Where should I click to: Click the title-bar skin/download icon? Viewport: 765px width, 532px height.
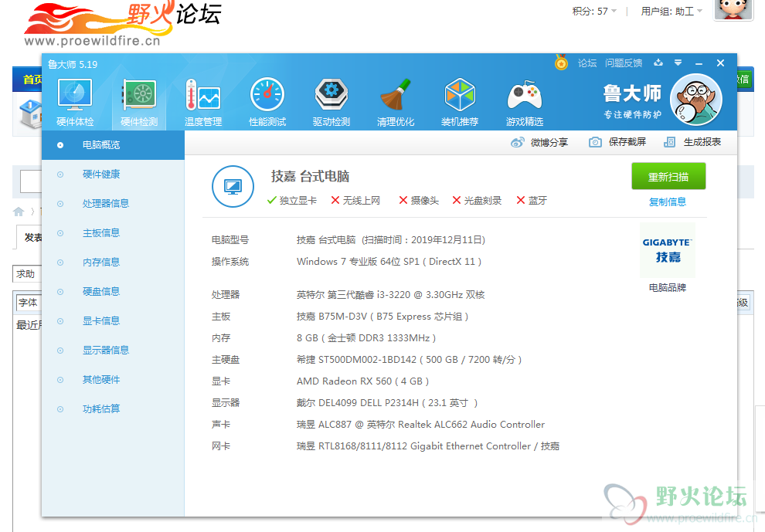click(x=658, y=63)
